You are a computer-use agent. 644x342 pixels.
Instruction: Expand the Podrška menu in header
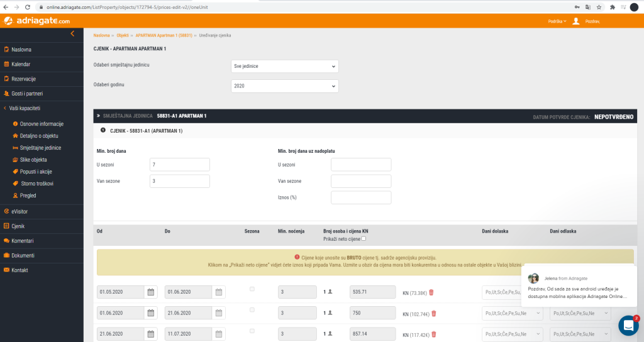pos(556,21)
